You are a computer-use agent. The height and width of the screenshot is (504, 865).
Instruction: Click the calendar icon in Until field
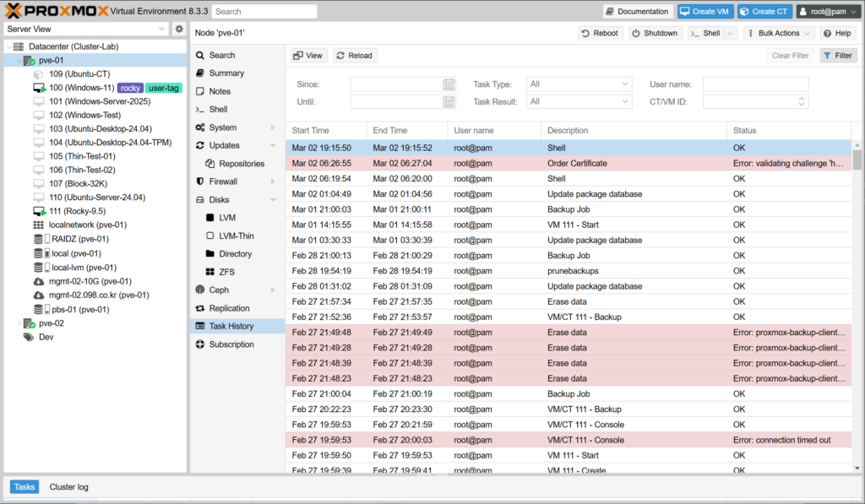[x=449, y=102]
